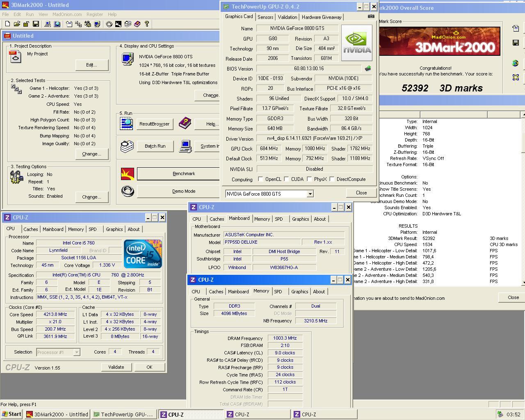Click Change... button under Testing Options

(92, 197)
